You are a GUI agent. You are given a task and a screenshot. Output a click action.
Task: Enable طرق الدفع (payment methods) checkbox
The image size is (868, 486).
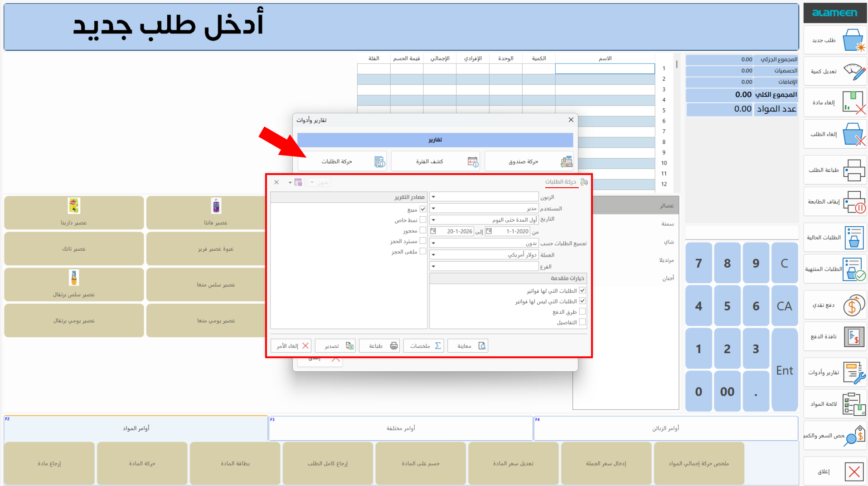click(582, 311)
